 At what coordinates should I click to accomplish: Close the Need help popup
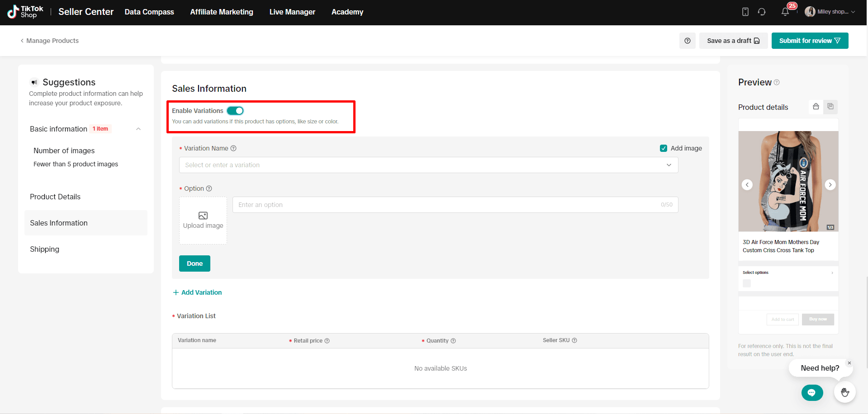(849, 363)
